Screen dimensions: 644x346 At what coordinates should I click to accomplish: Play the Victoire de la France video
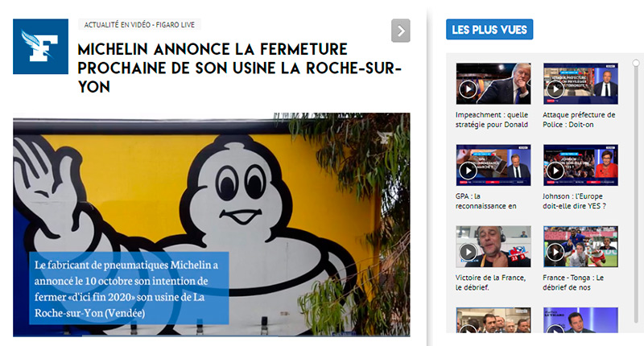coord(493,246)
